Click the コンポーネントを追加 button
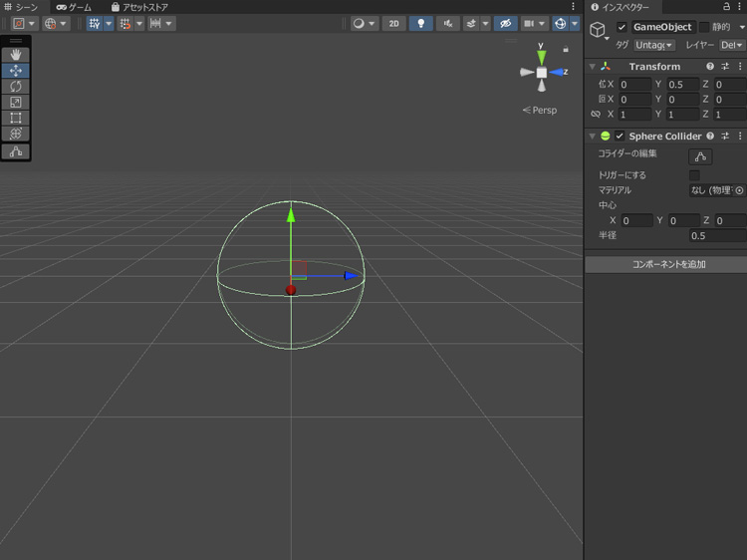This screenshot has width=747, height=560. (x=668, y=264)
